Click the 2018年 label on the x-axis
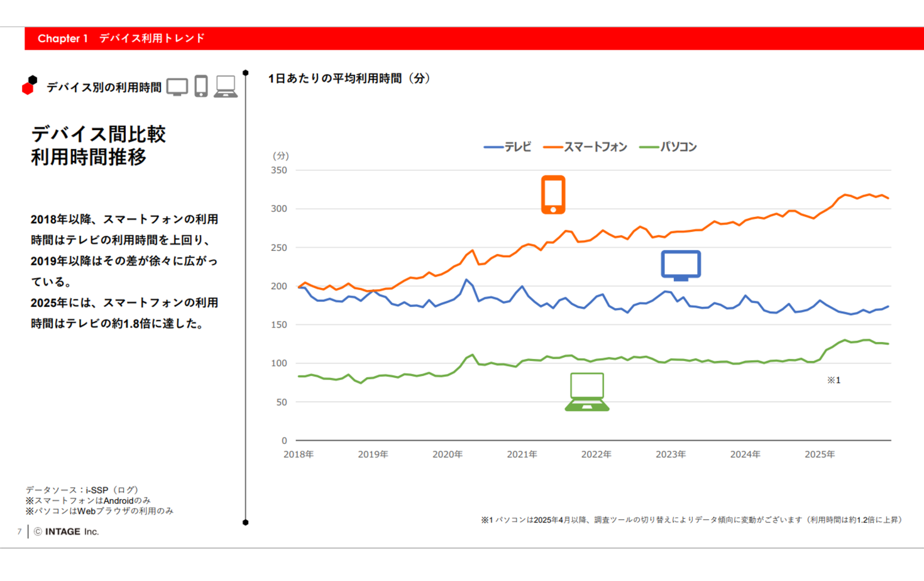 tap(299, 455)
